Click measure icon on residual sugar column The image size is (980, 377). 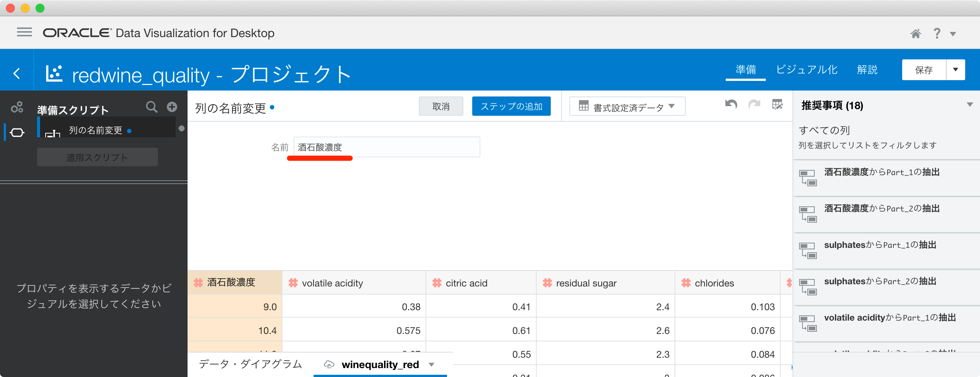pos(547,282)
